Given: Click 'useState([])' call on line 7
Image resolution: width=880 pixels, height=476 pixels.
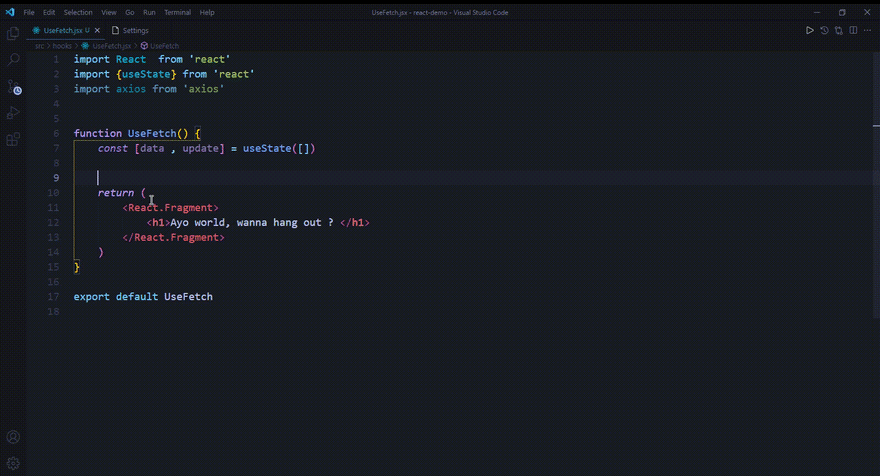Looking at the screenshot, I should pos(279,148).
